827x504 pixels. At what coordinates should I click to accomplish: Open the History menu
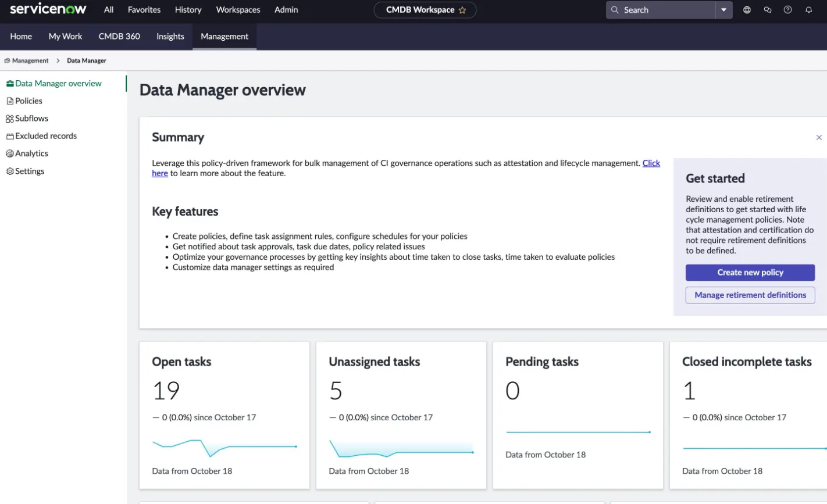click(x=188, y=10)
